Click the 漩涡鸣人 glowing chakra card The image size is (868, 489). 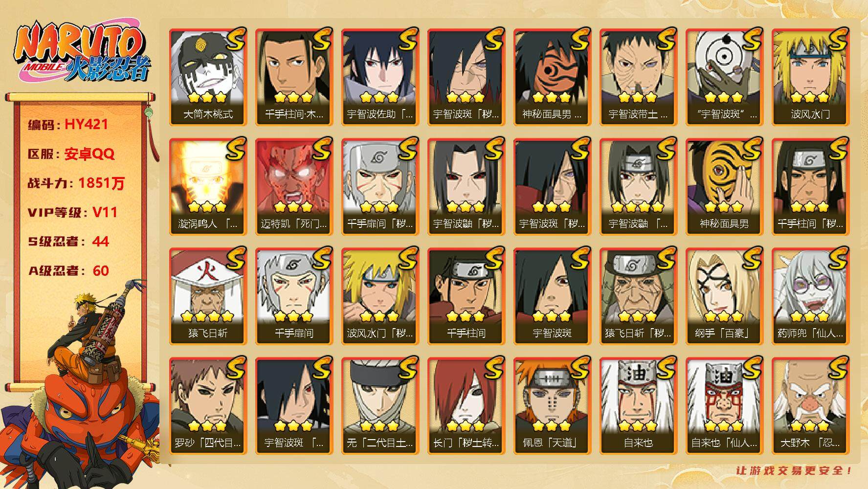coord(208,187)
